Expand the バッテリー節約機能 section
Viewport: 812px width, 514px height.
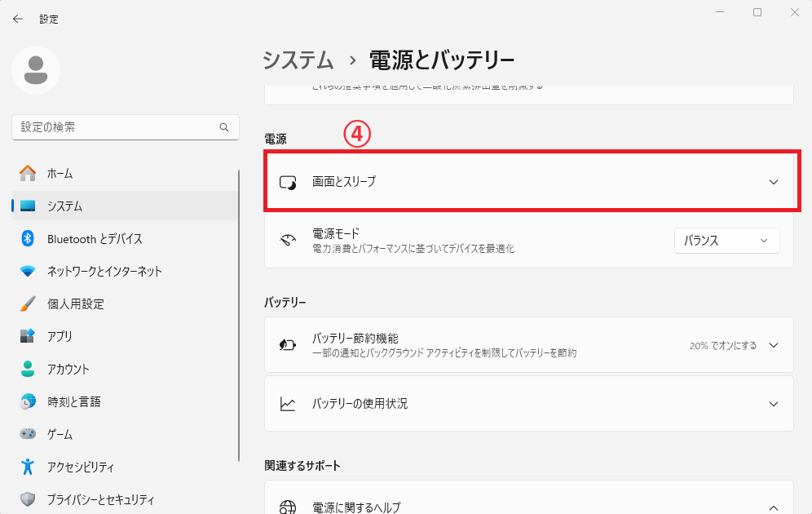528,345
